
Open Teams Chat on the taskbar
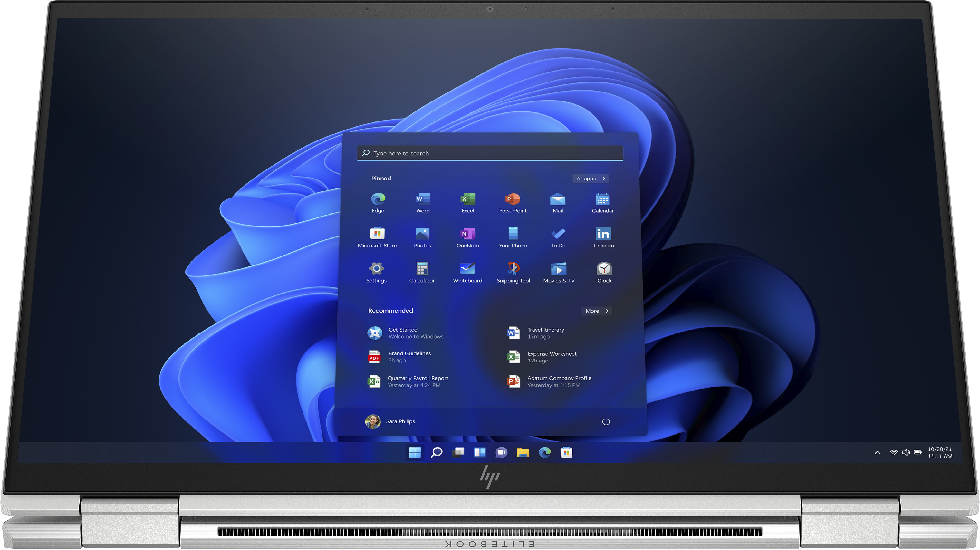(x=501, y=452)
